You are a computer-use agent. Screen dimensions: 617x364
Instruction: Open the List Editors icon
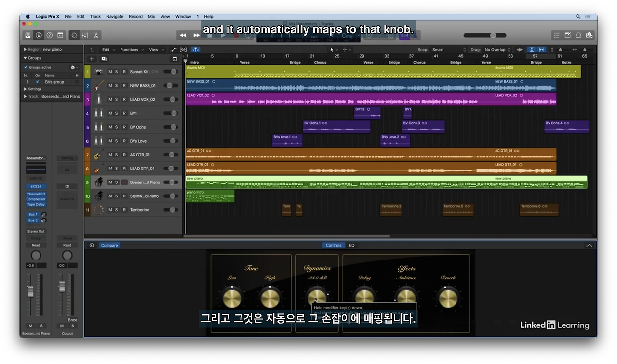557,35
